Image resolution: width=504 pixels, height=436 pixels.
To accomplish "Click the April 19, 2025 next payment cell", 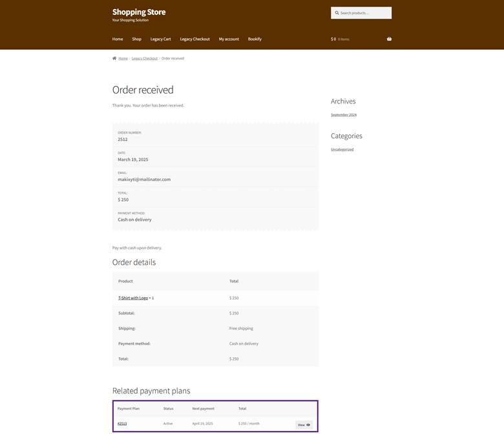I will 202,424.
